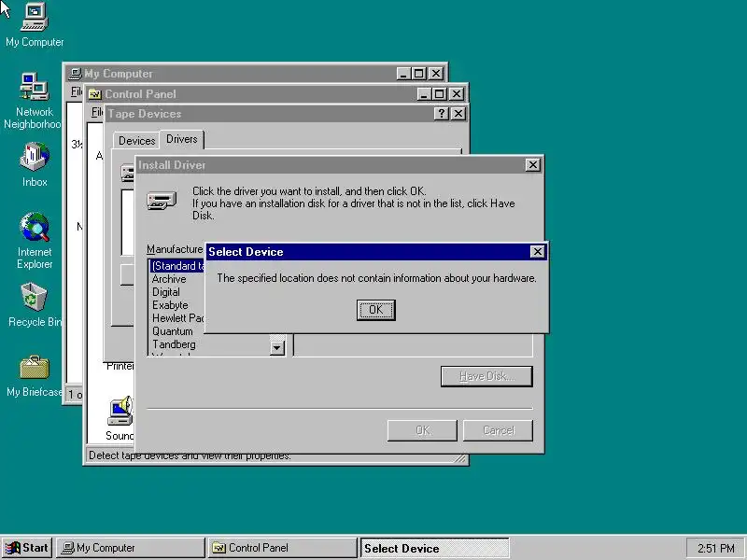Click the tape drive icon in Install Driver
Viewport: 747px width, 560px height.
pyautogui.click(x=162, y=201)
